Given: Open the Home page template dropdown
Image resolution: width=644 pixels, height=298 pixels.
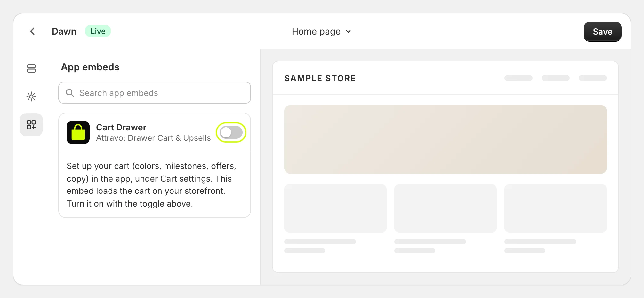Looking at the screenshot, I should (322, 31).
